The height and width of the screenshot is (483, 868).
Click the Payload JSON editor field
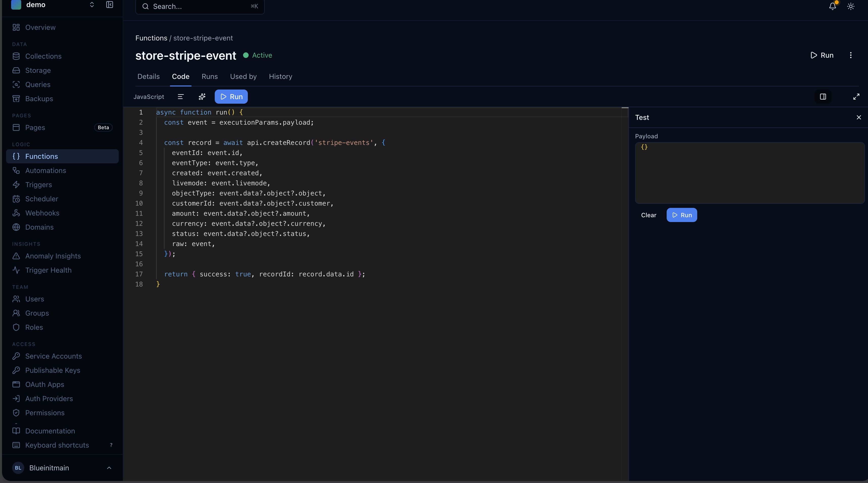749,173
